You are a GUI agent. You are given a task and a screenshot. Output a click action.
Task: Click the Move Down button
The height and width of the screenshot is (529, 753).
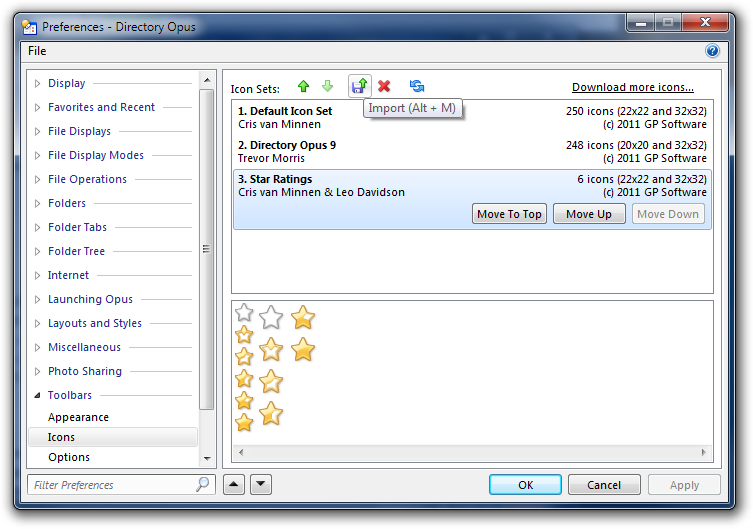pos(668,214)
